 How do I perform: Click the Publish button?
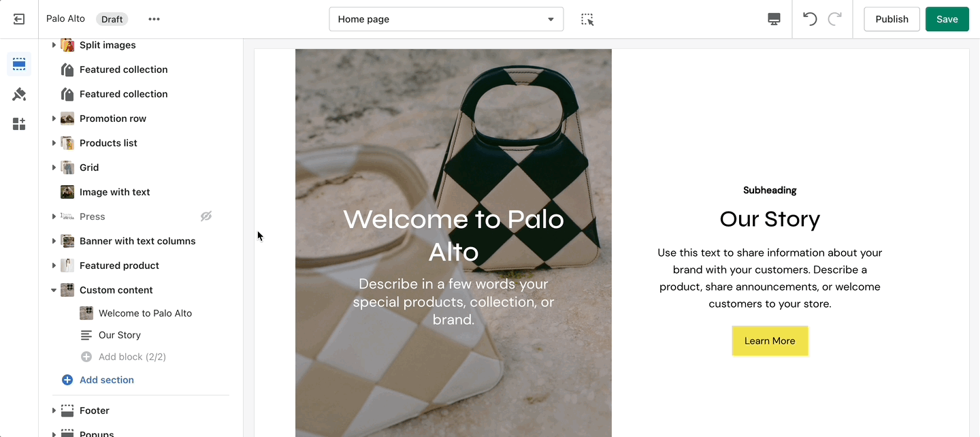(892, 19)
